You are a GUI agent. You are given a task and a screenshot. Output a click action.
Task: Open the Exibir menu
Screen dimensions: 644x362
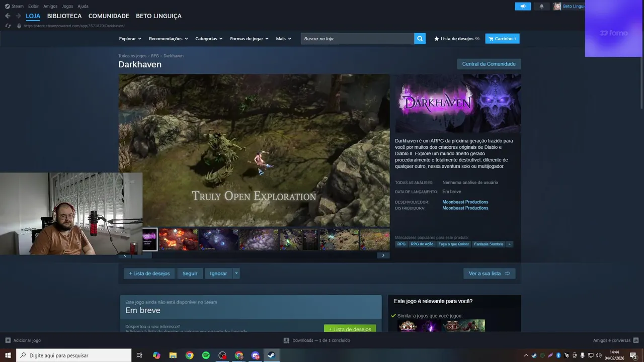pos(33,6)
